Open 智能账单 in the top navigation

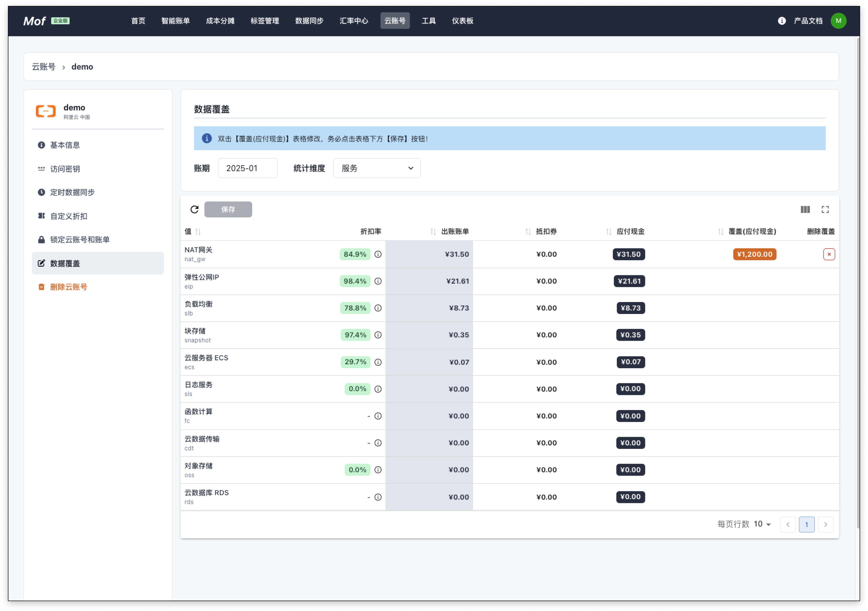pos(175,21)
